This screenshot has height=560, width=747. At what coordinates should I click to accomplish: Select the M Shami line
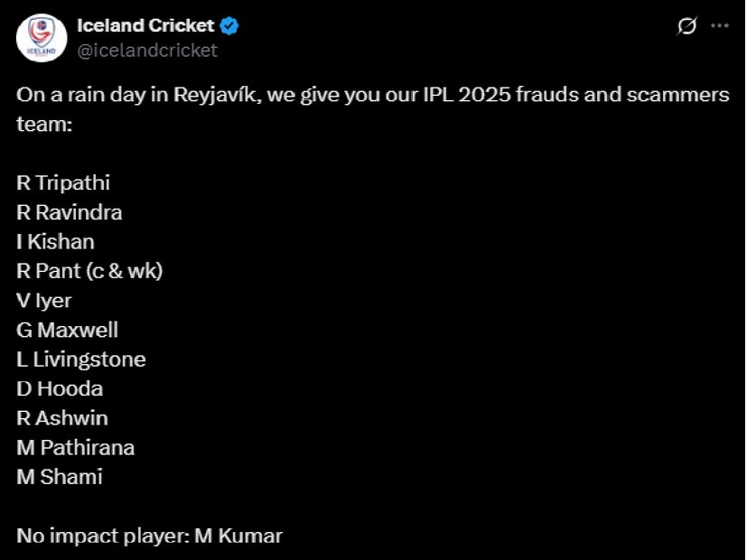click(60, 477)
